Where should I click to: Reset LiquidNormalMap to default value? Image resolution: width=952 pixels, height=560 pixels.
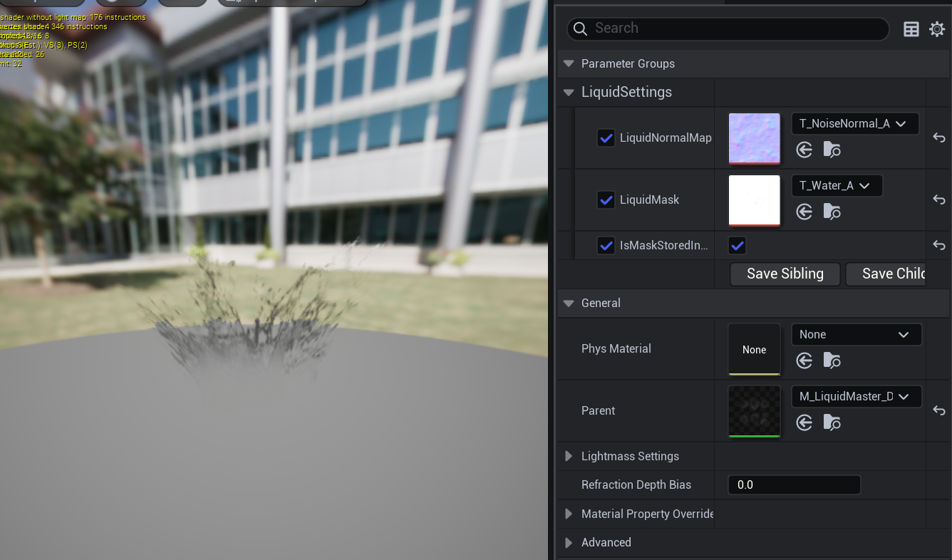[x=939, y=138]
